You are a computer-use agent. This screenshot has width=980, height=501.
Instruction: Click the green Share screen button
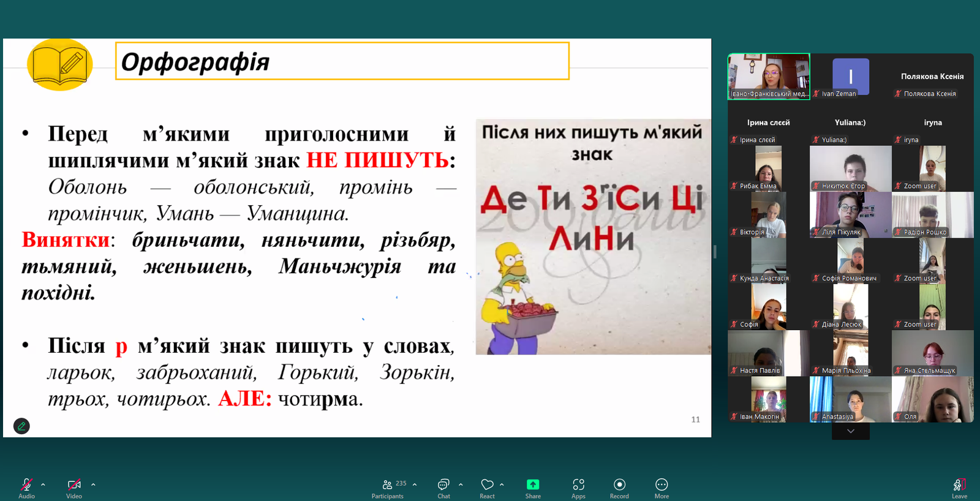click(533, 488)
